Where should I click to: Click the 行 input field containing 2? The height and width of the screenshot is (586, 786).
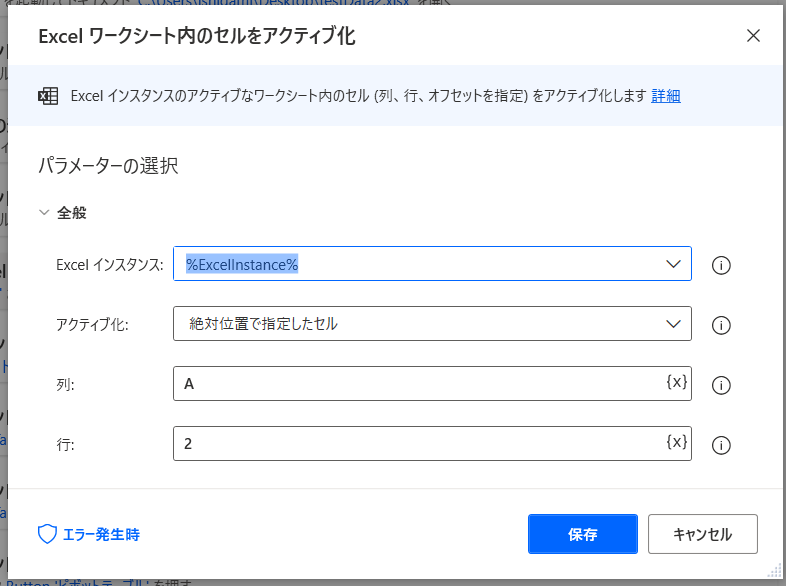[415, 444]
